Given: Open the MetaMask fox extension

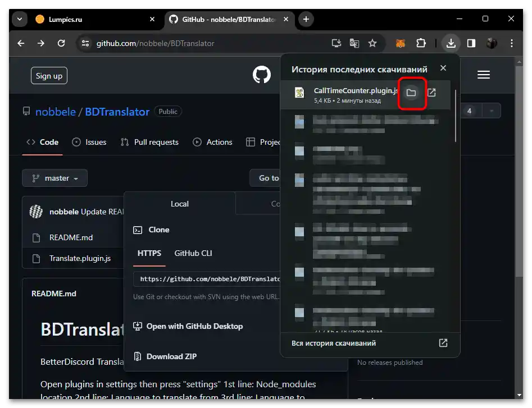Looking at the screenshot, I should pyautogui.click(x=401, y=43).
